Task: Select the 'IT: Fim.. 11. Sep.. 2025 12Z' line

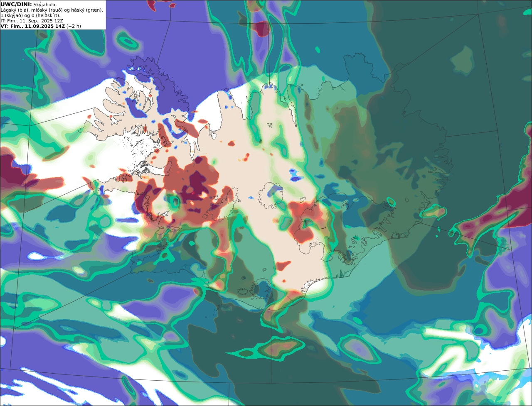Action: (x=32, y=20)
